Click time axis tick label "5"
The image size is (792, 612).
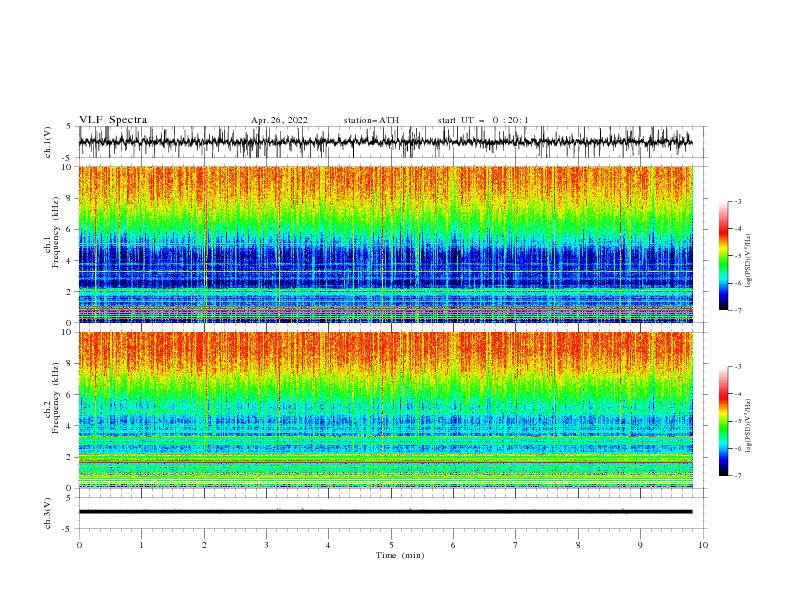[391, 545]
